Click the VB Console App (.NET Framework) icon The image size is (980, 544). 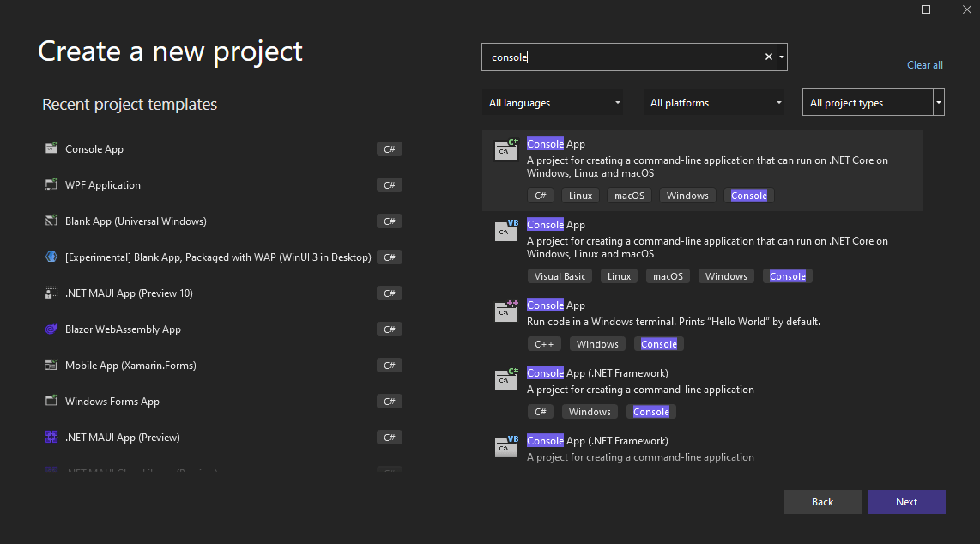pyautogui.click(x=506, y=446)
